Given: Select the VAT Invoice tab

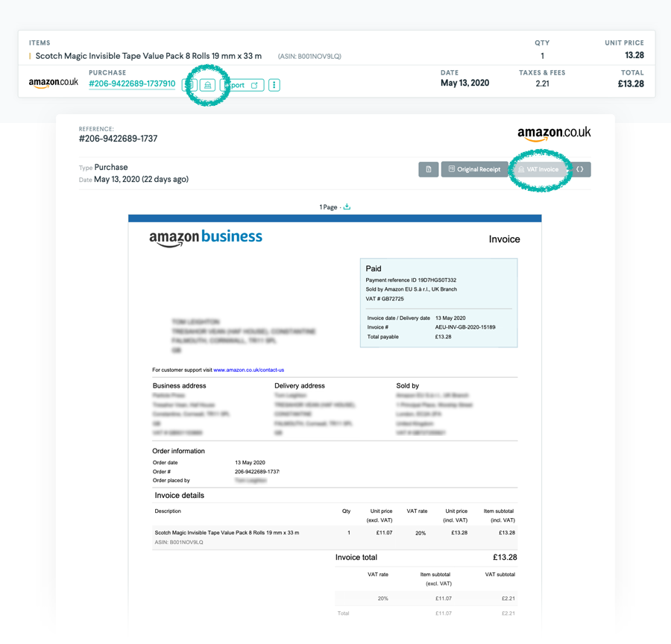Looking at the screenshot, I should point(538,169).
